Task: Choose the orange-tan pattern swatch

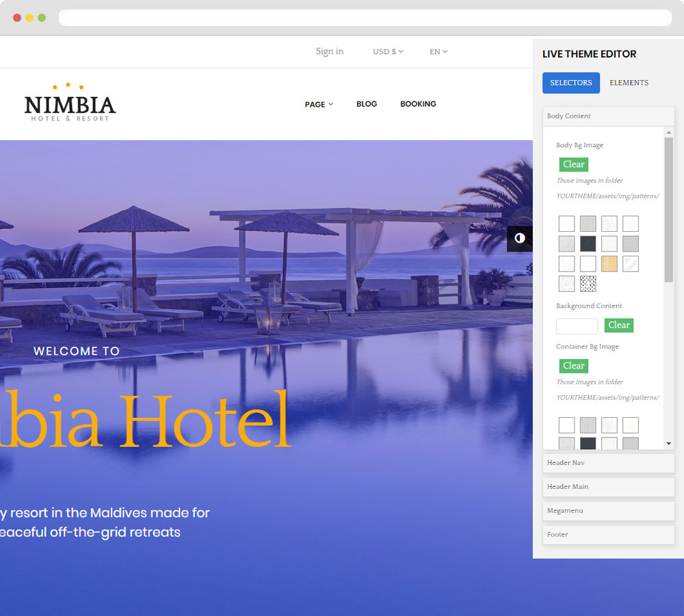Action: coord(609,264)
